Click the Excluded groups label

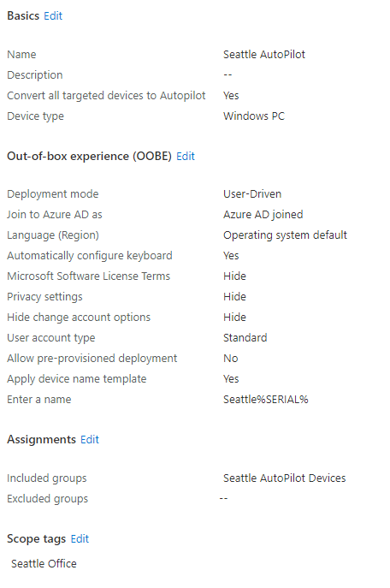point(47,499)
